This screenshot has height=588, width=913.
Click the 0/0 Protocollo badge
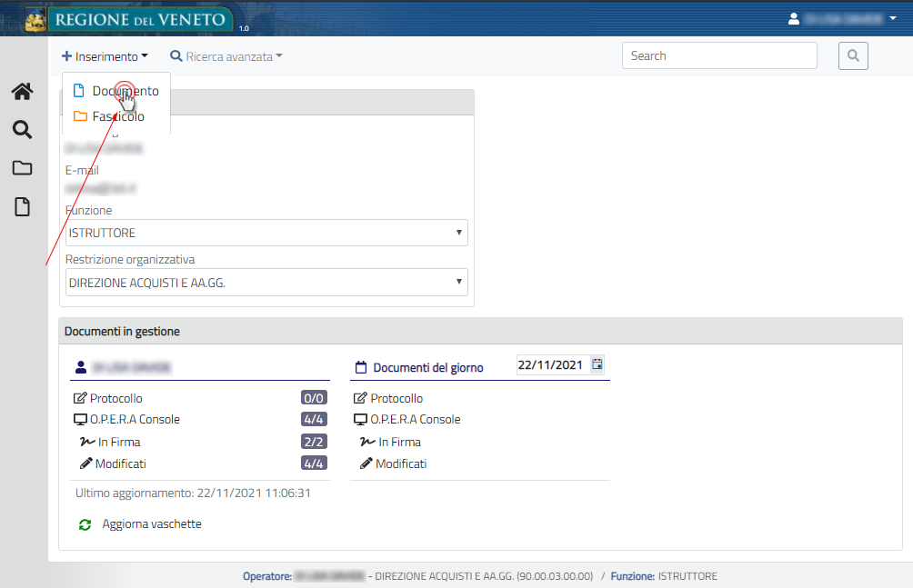tap(314, 398)
